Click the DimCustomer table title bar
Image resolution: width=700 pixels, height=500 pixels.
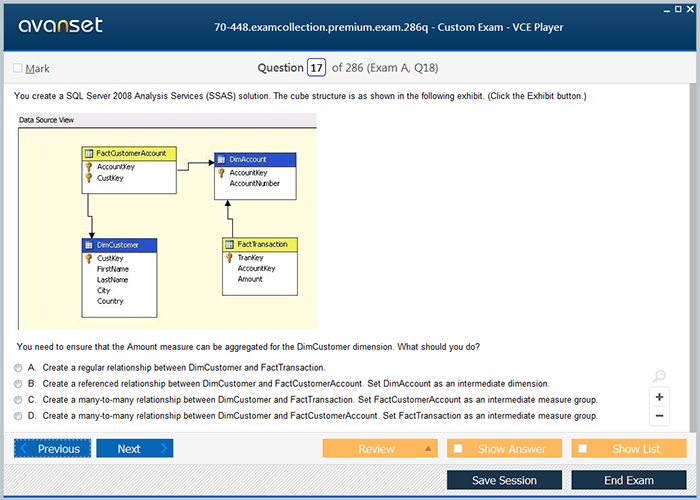119,245
